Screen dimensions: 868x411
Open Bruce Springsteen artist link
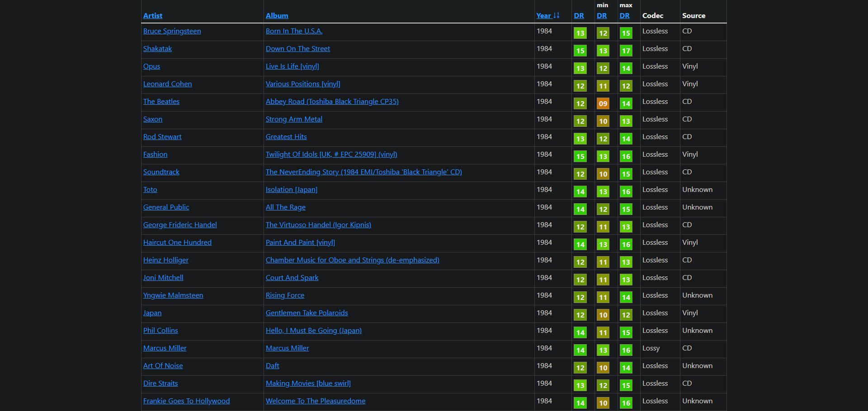pyautogui.click(x=172, y=31)
